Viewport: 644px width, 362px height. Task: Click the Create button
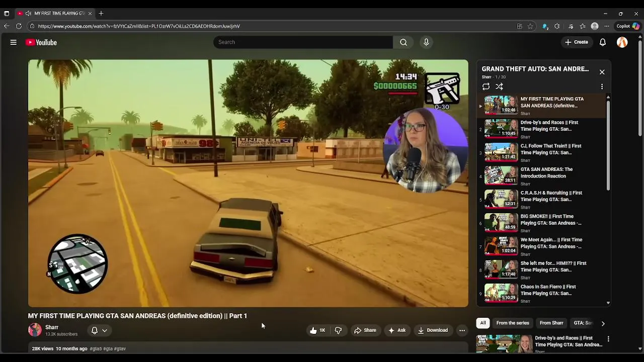click(x=576, y=42)
